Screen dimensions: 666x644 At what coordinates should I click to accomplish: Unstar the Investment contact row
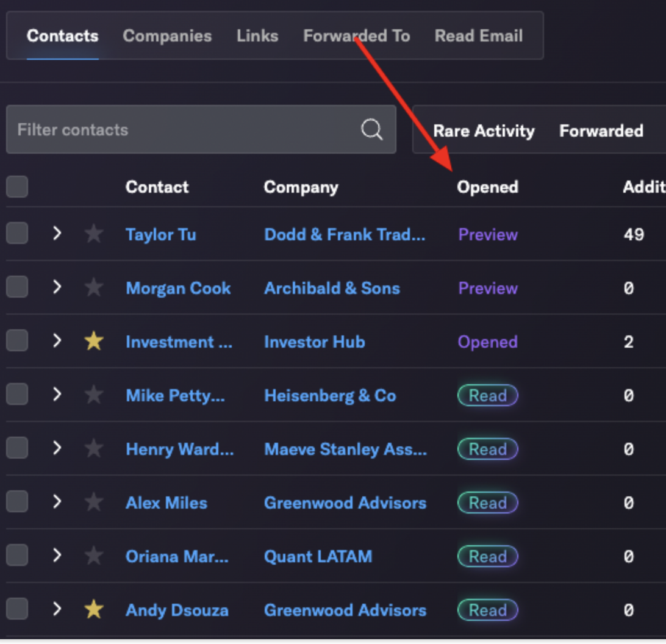(x=94, y=341)
